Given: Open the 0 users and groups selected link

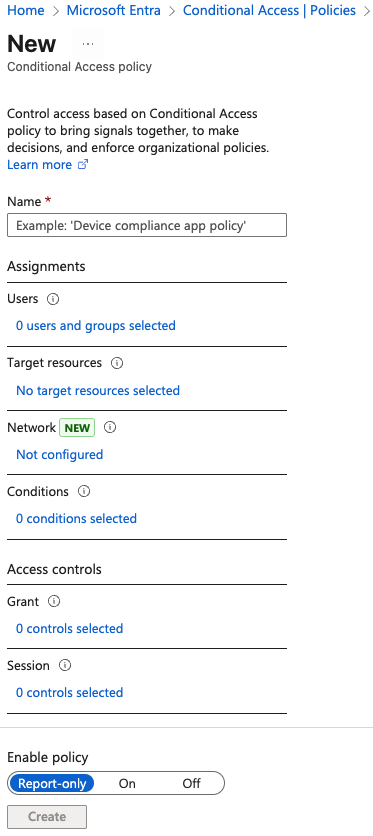Looking at the screenshot, I should [95, 326].
